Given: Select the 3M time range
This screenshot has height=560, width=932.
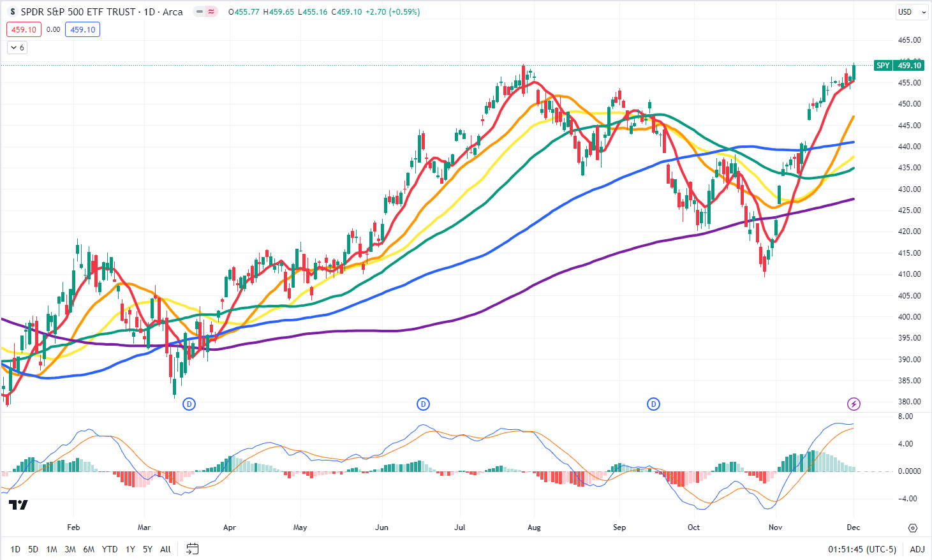Looking at the screenshot, I should (70, 549).
